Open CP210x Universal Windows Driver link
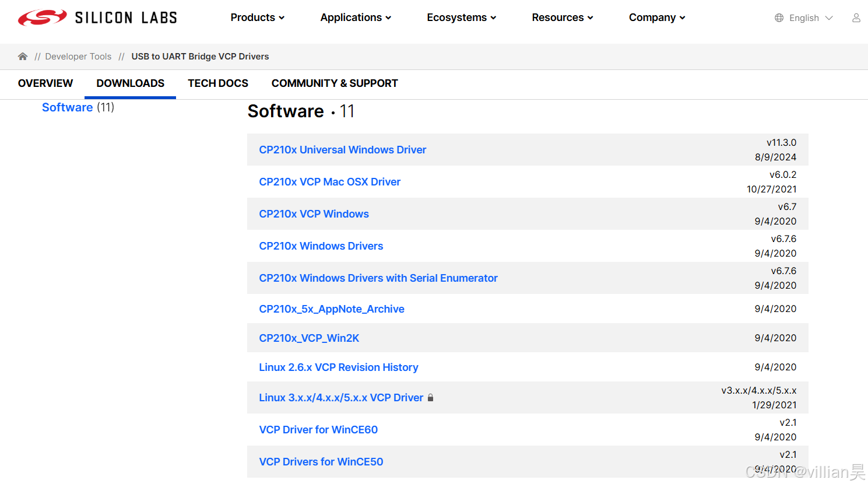The width and height of the screenshot is (868, 487). 342,149
